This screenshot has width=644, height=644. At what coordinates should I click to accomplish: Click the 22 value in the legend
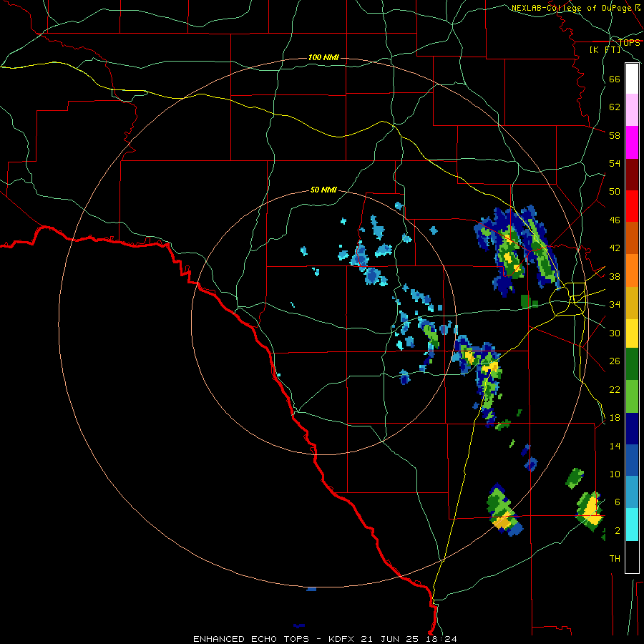[615, 389]
